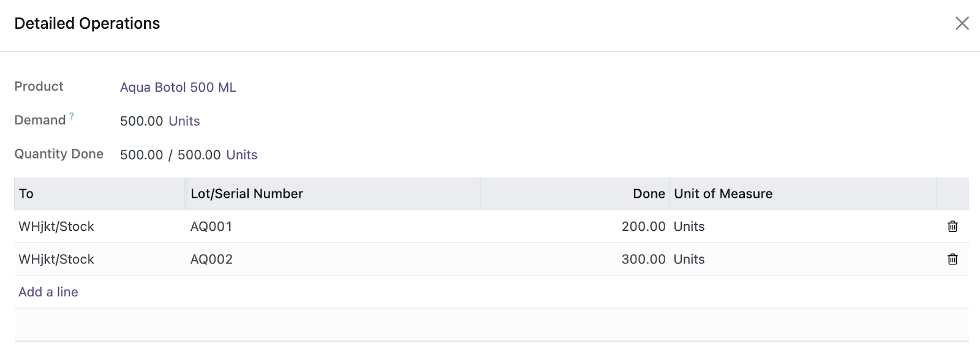Edit the AQ002 lot number field
The image size is (980, 352).
[333, 259]
